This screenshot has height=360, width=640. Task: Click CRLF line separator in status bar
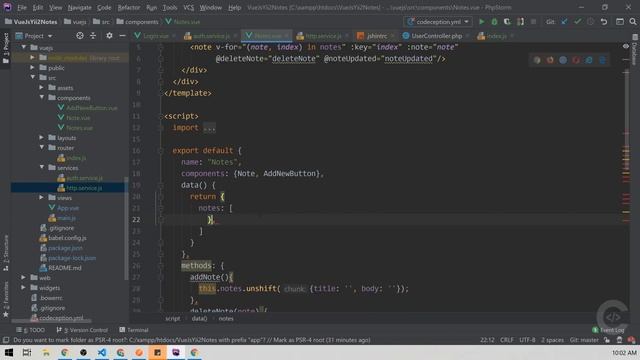[x=507, y=340]
